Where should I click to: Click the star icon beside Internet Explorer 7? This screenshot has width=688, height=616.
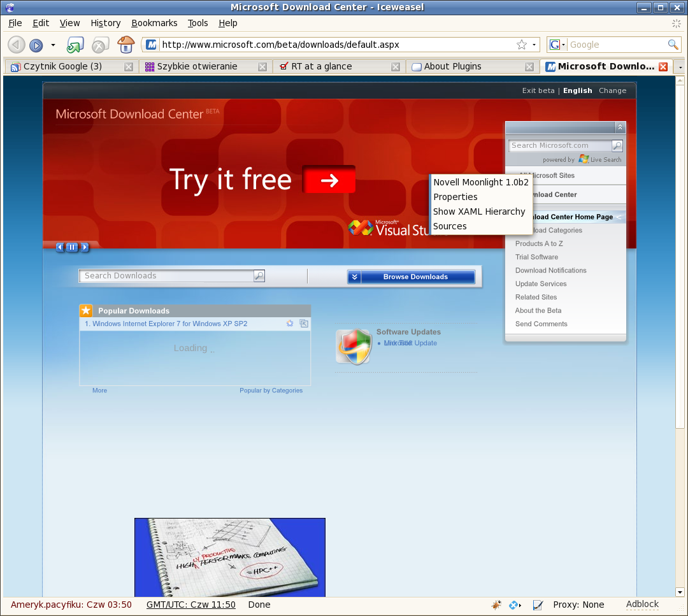290,324
